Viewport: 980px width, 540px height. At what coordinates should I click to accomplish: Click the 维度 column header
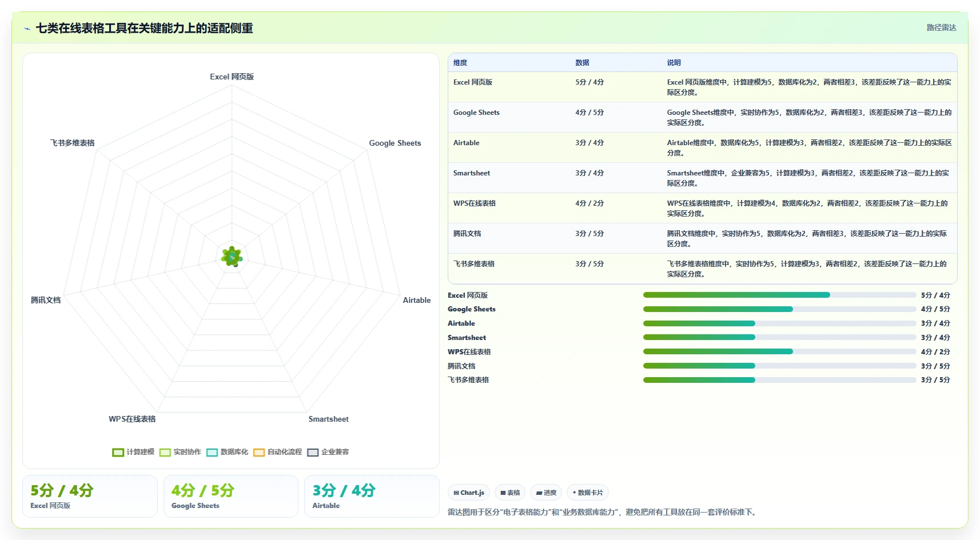point(460,63)
